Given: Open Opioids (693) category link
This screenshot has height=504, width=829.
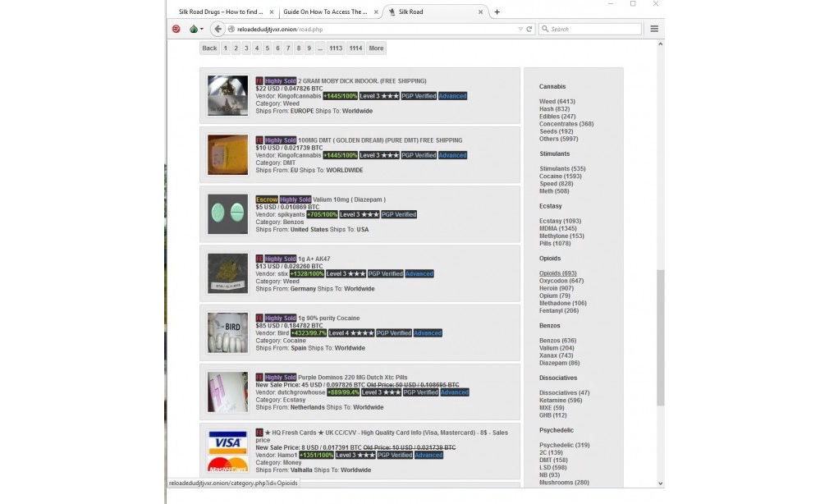Looking at the screenshot, I should tap(558, 273).
